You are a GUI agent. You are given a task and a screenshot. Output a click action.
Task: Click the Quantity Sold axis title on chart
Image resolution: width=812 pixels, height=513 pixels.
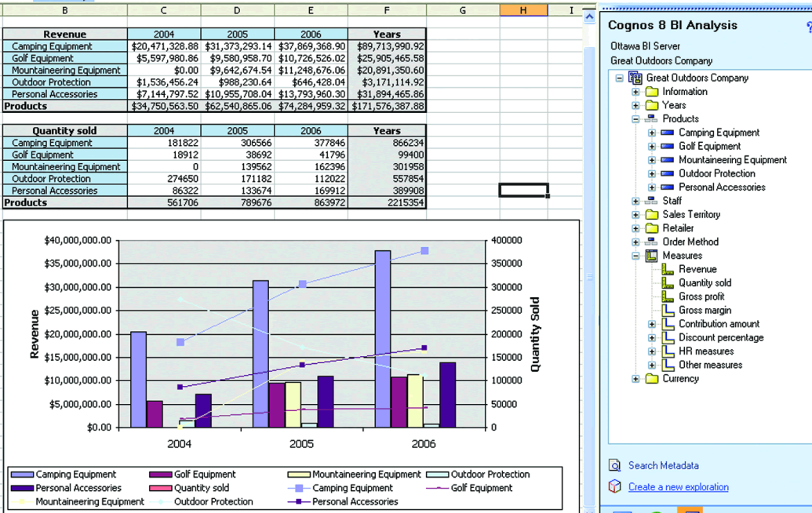point(535,334)
